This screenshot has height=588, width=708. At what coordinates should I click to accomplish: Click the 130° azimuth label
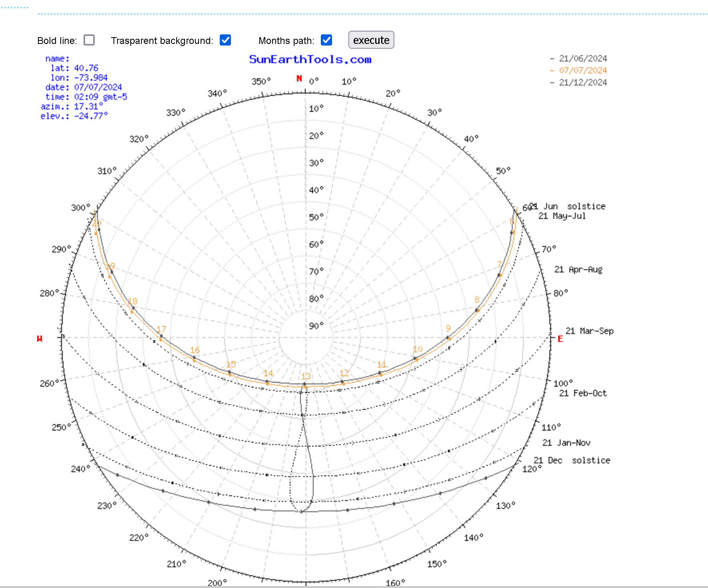tap(505, 506)
